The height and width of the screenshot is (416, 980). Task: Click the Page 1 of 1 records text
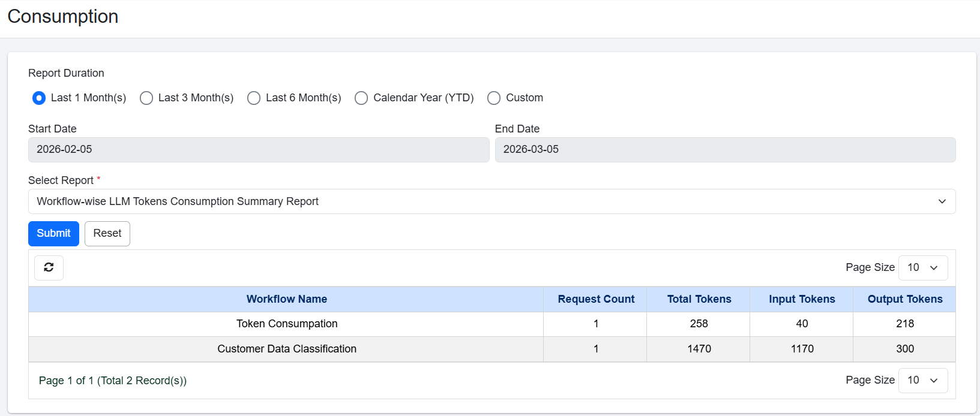click(113, 381)
